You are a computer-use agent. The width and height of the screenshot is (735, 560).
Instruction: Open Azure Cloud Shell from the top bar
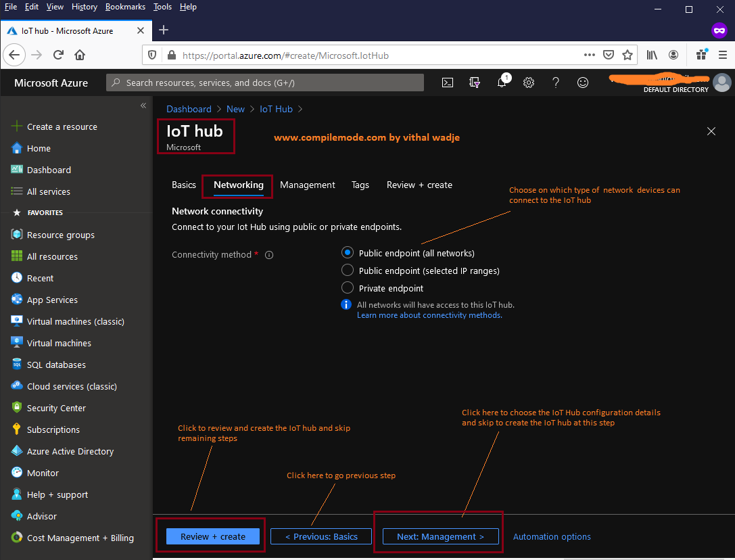(447, 82)
